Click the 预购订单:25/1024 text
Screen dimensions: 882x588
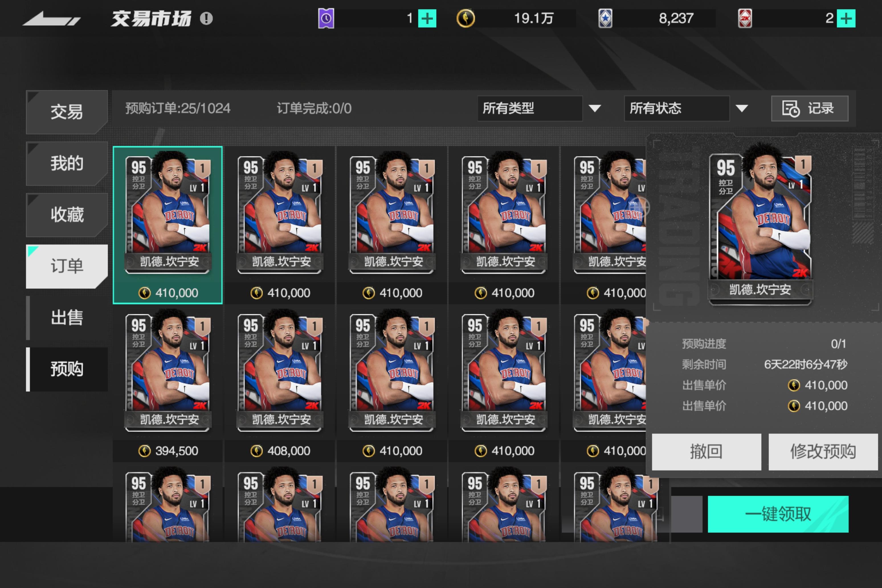(x=178, y=108)
